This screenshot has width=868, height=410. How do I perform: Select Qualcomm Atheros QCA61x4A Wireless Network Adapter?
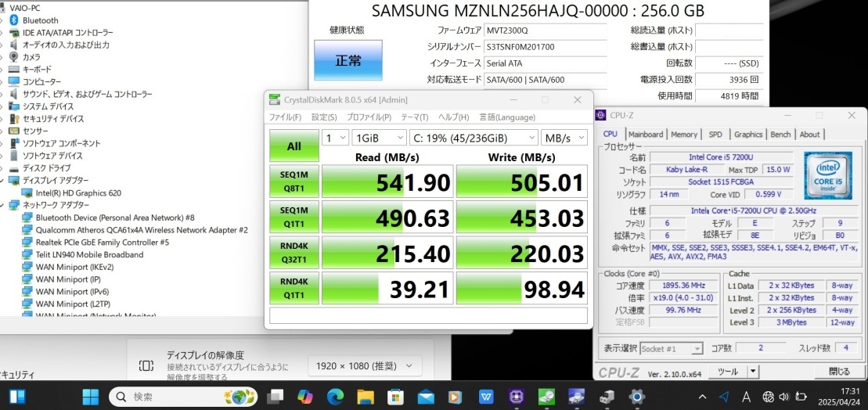(x=142, y=230)
